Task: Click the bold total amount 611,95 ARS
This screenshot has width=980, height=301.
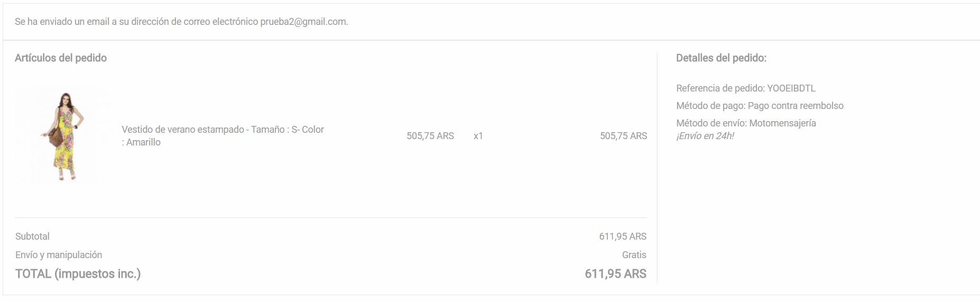Action: tap(615, 274)
